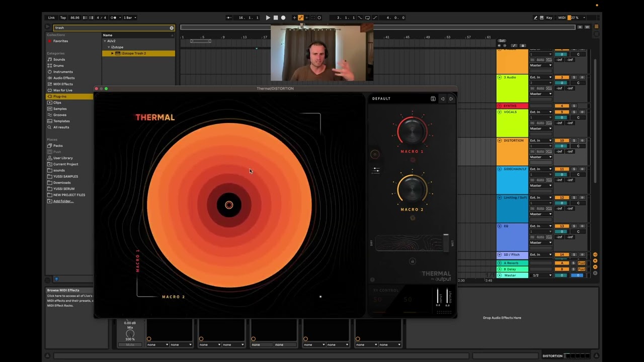This screenshot has height=362, width=644.
Task: Open Ext. In dropdown on EQ track
Action: (x=540, y=226)
